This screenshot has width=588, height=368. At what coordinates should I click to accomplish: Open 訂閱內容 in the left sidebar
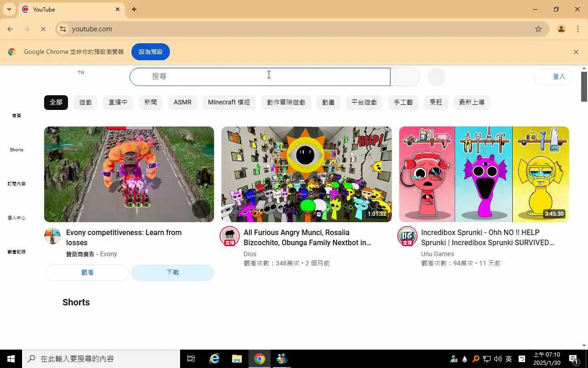[x=17, y=184]
